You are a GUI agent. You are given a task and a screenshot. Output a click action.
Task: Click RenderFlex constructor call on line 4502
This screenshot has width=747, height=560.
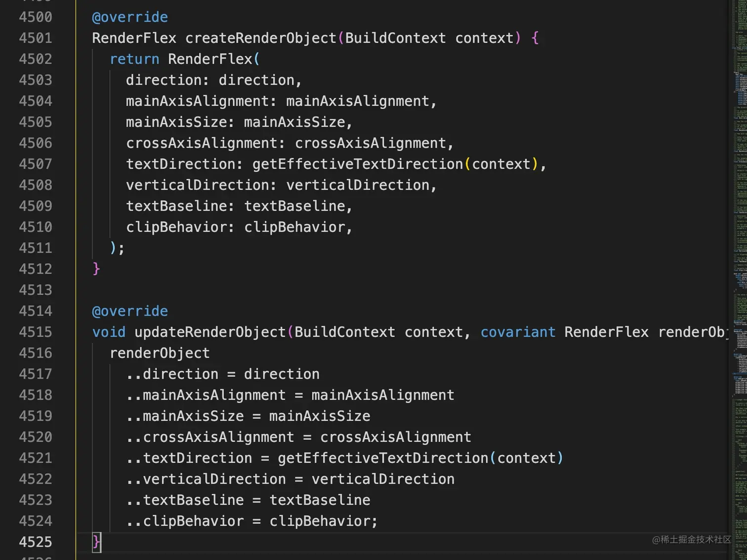[210, 59]
